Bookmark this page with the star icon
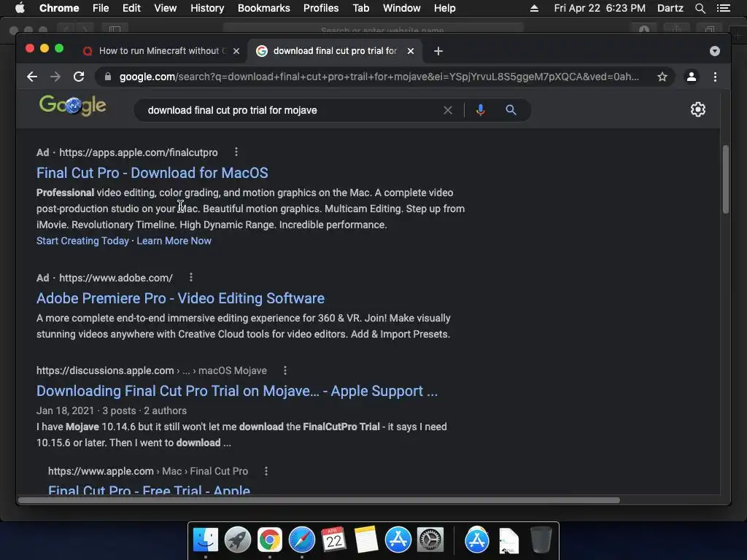 point(662,77)
